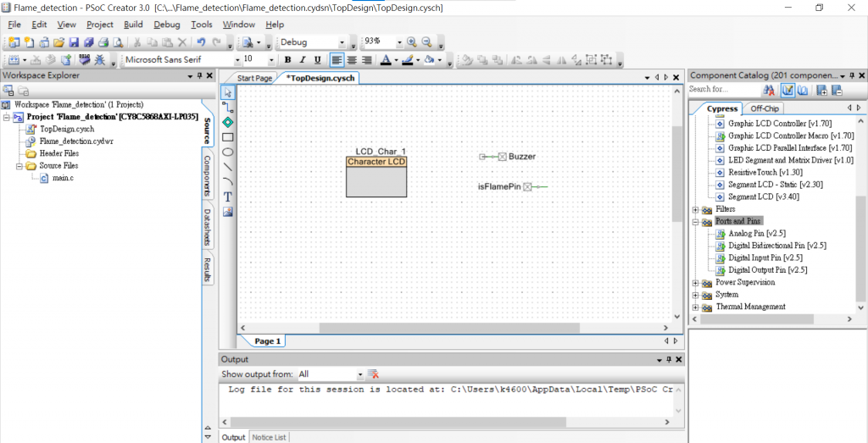868x443 pixels.
Task: Click the Program chip icon
Action: click(x=84, y=59)
